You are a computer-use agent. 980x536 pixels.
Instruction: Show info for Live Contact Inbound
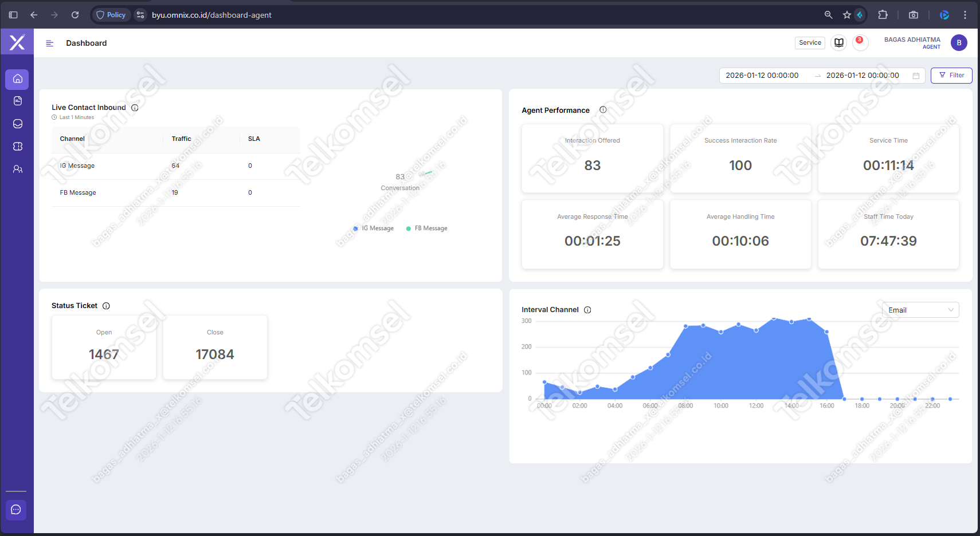click(x=135, y=108)
